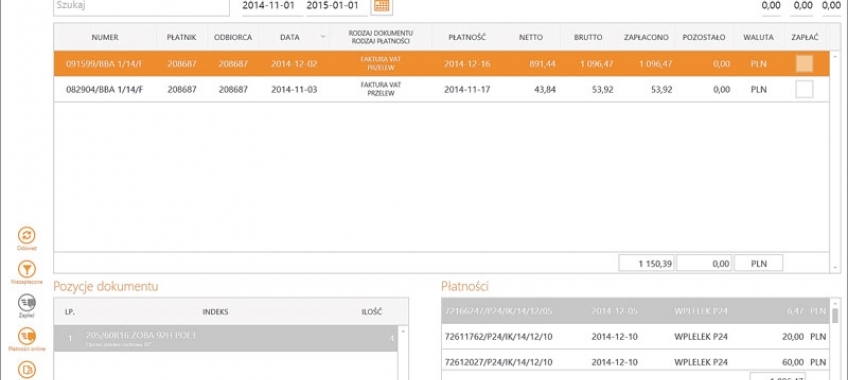Click the LP. column header
Image resolution: width=848 pixels, height=380 pixels.
69,312
